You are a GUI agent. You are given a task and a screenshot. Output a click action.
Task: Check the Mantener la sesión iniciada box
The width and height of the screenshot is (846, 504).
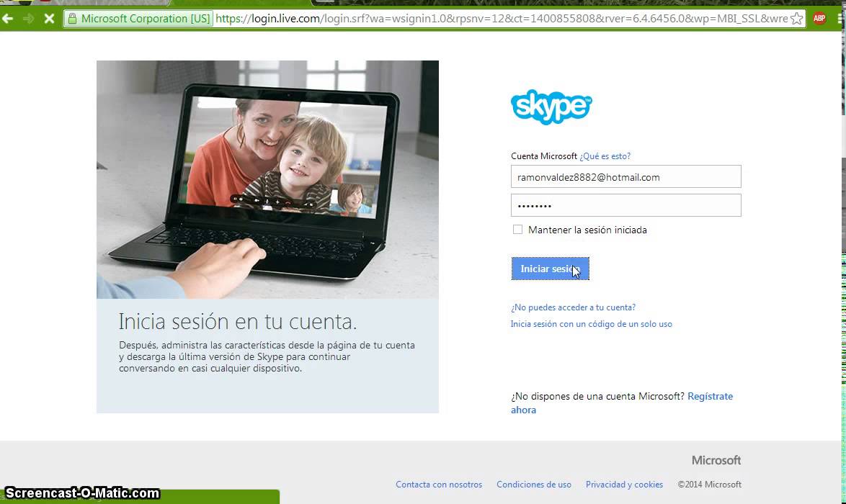pyautogui.click(x=517, y=230)
